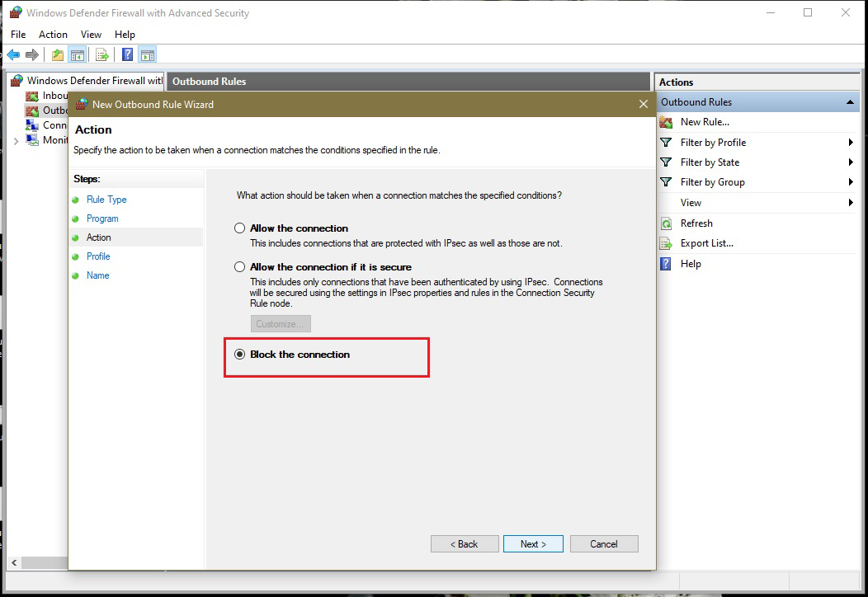Click the Export List toolbar icon
This screenshot has width=868, height=597.
(101, 54)
